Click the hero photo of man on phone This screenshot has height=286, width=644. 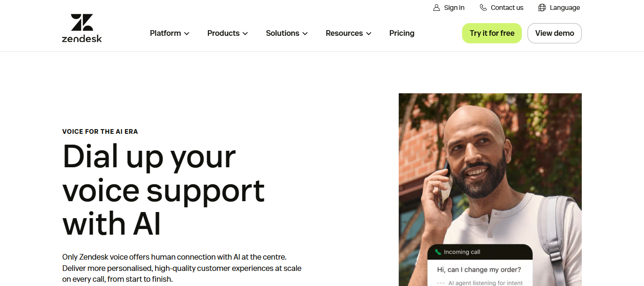pos(490,189)
